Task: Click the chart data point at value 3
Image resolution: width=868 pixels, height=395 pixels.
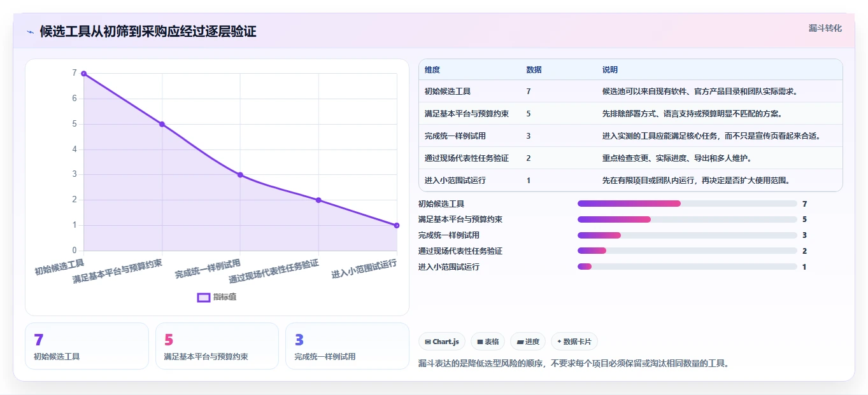Action: pyautogui.click(x=240, y=175)
